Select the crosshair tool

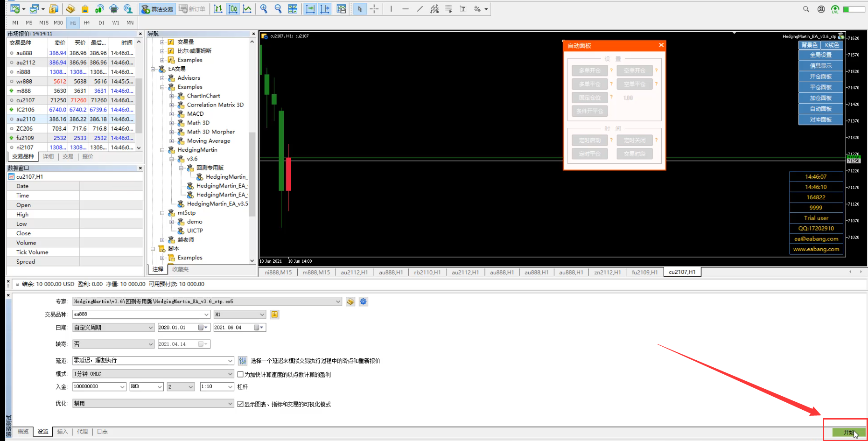374,9
